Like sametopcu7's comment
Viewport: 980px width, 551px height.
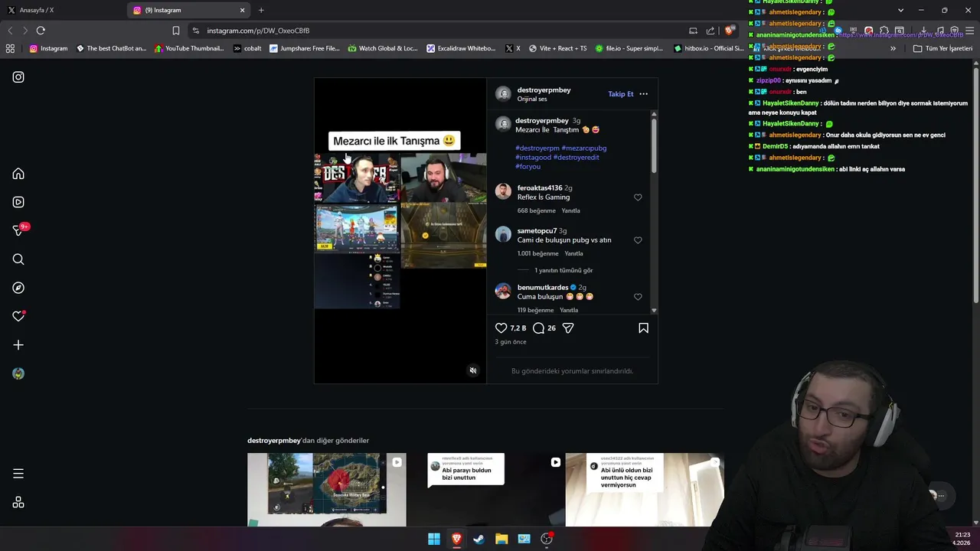tap(638, 240)
